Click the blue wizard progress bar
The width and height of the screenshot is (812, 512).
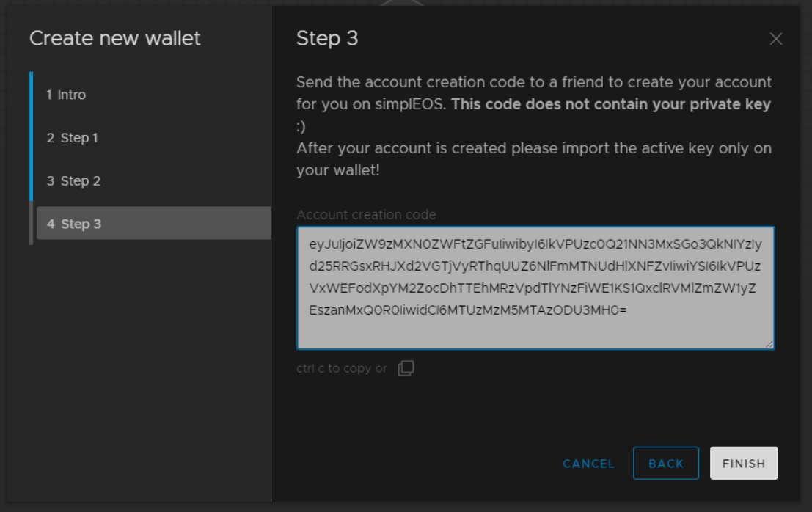pyautogui.click(x=31, y=136)
